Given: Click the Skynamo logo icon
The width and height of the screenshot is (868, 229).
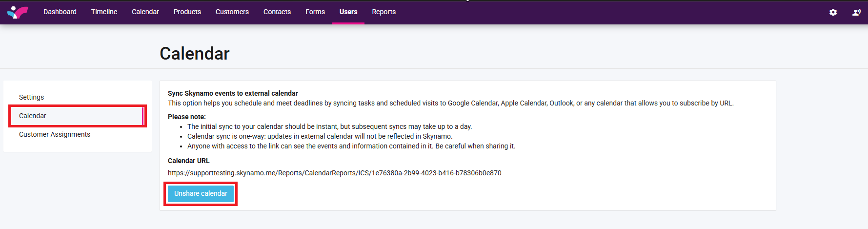Looking at the screenshot, I should click(18, 12).
